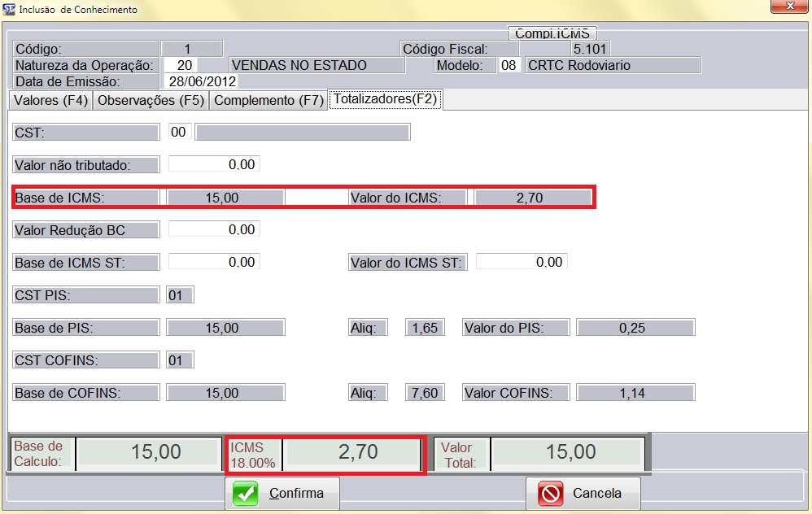Focus the Valor Redução BC field

click(213, 229)
